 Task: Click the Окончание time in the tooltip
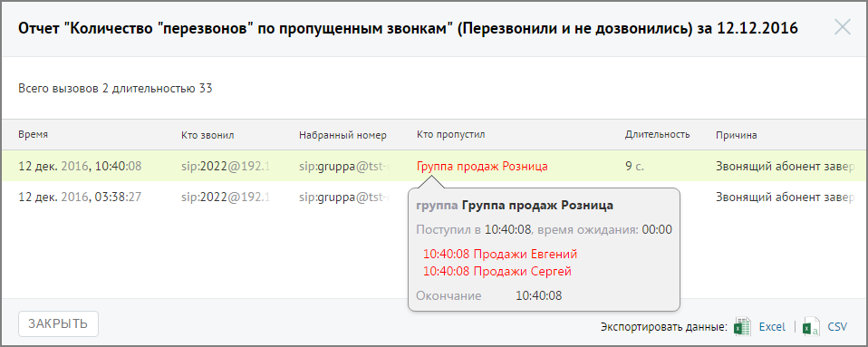[x=538, y=295]
